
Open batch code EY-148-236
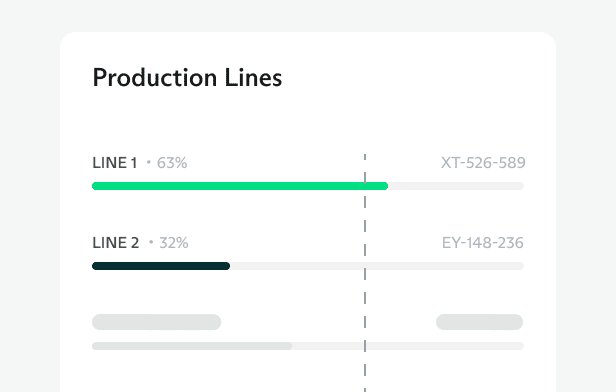(482, 243)
